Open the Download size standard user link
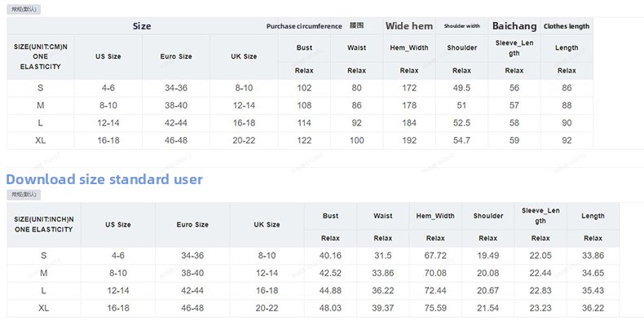Viewport: 644px width, 330px height. tap(104, 178)
